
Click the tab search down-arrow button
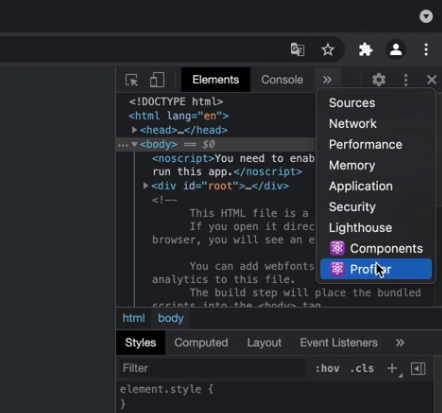[x=426, y=16]
